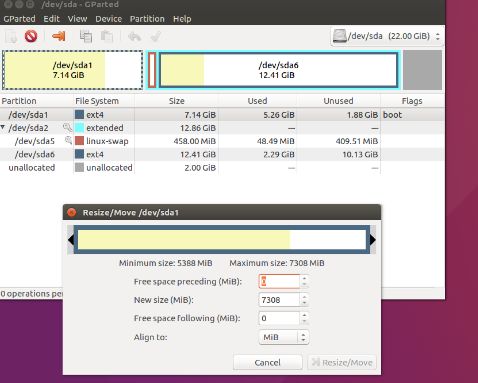This screenshot has height=383, width=478.
Task: Click red linux-swap swatch for /dev/sda5
Action: click(79, 141)
